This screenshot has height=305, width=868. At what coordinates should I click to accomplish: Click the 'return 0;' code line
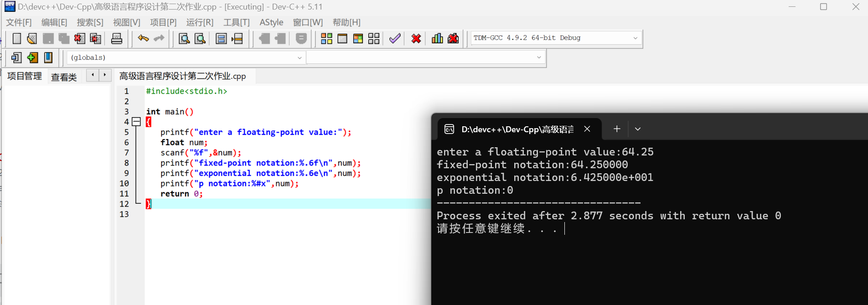181,194
